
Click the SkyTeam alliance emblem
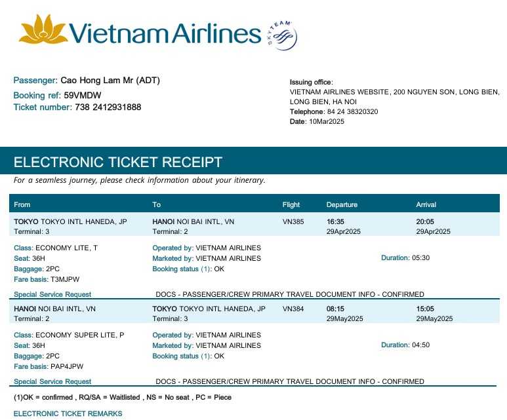pyautogui.click(x=281, y=37)
